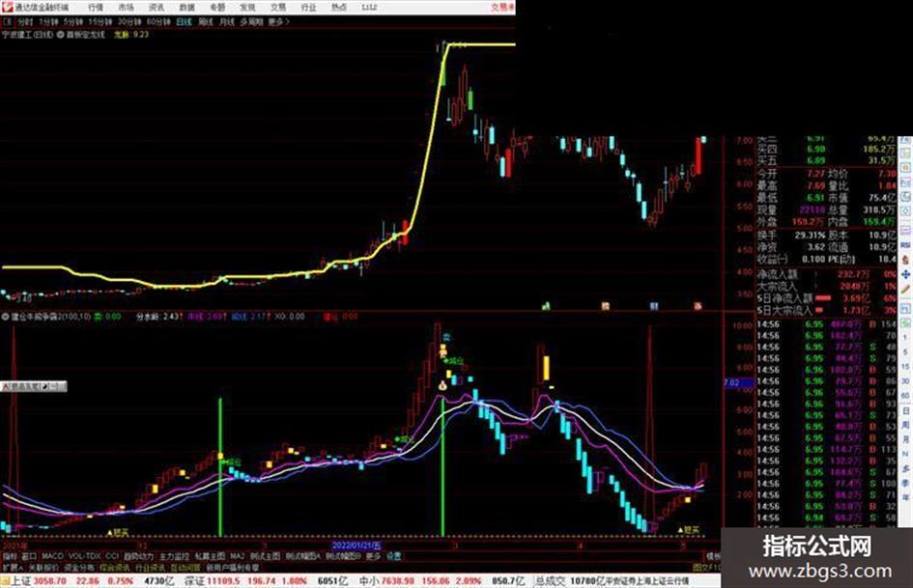Click the sidebar '5' minute shortcut
Image resolution: width=913 pixels, height=588 pixels.
click(x=906, y=352)
